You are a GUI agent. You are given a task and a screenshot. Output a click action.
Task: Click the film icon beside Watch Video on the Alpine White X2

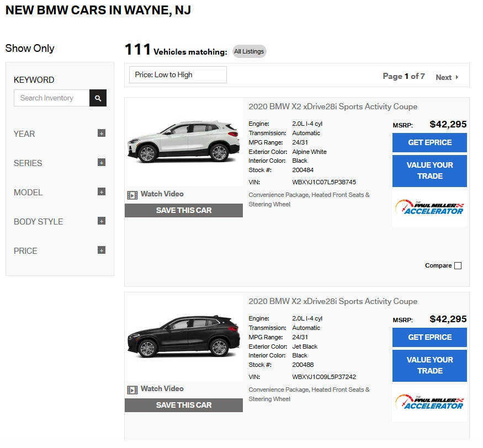click(x=132, y=195)
